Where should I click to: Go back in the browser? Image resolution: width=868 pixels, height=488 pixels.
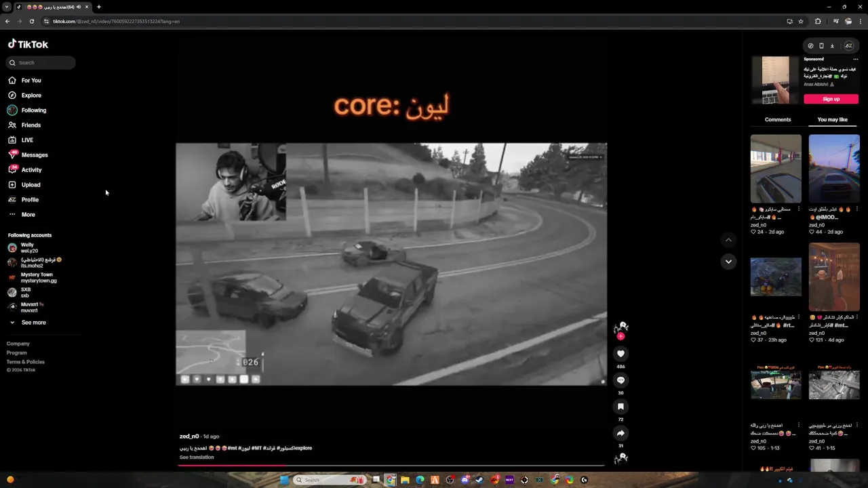pos(7,21)
